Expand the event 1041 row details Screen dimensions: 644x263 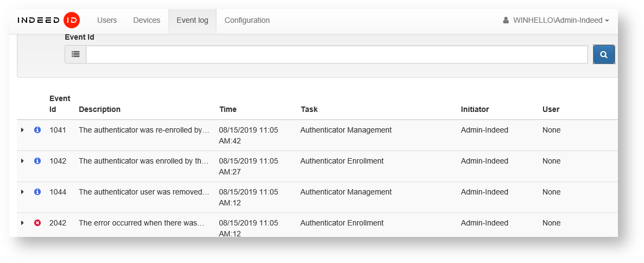click(22, 130)
